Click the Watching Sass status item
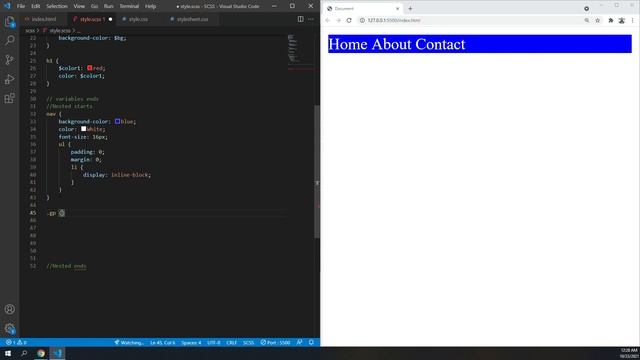This screenshot has width=640, height=360. (129, 342)
